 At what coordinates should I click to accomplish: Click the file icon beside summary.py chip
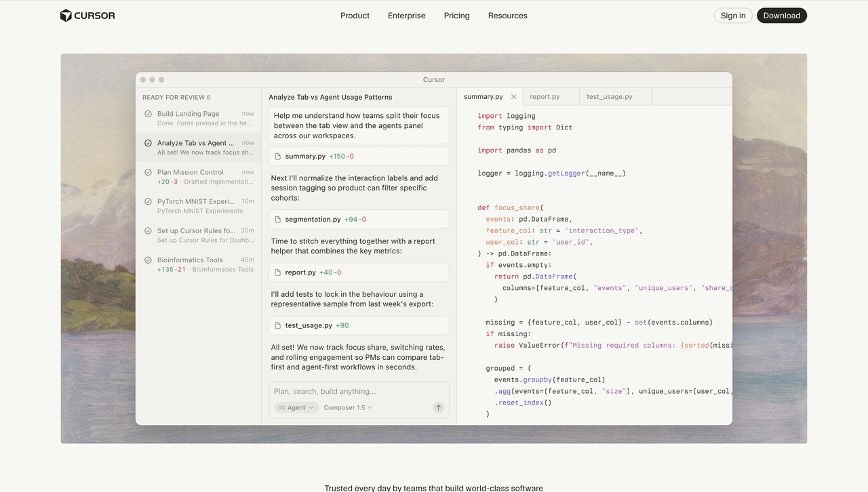(x=278, y=157)
